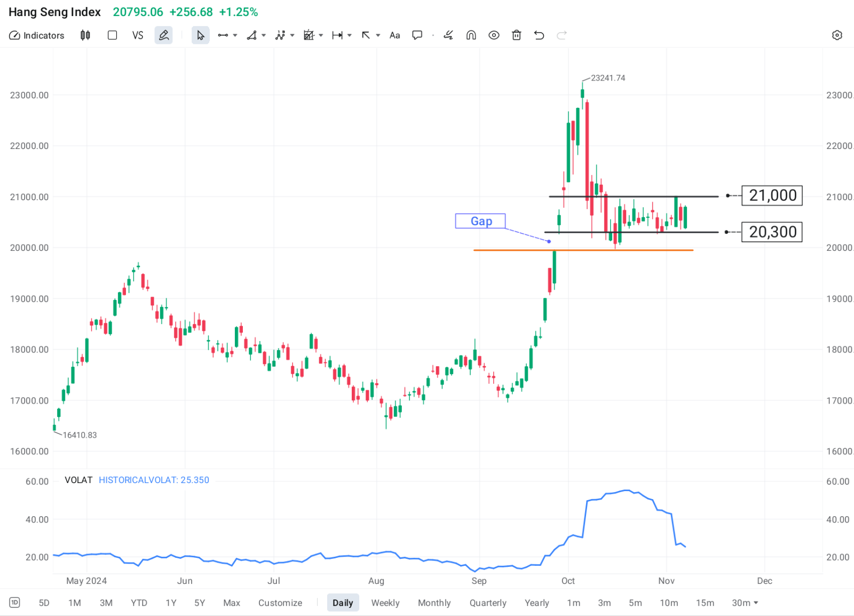Open Customize range option

point(280,603)
